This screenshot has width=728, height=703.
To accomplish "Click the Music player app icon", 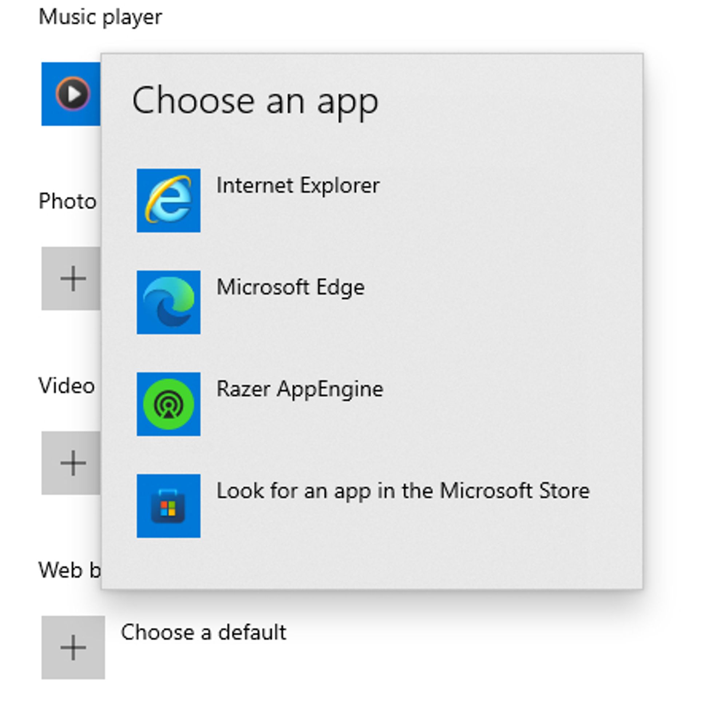I will (x=71, y=94).
